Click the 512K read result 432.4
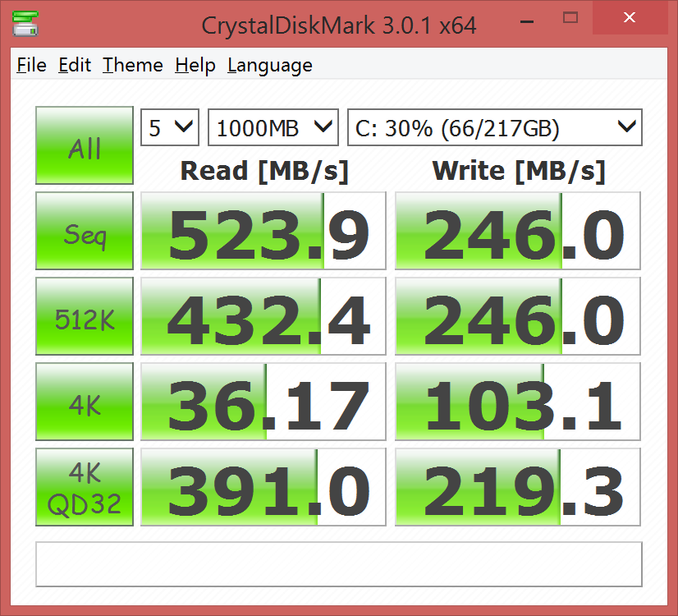 point(263,315)
